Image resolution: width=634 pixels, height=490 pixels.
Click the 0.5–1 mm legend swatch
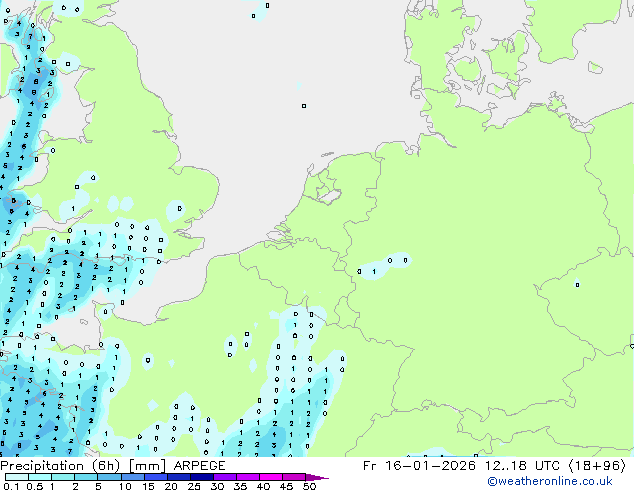(40, 477)
